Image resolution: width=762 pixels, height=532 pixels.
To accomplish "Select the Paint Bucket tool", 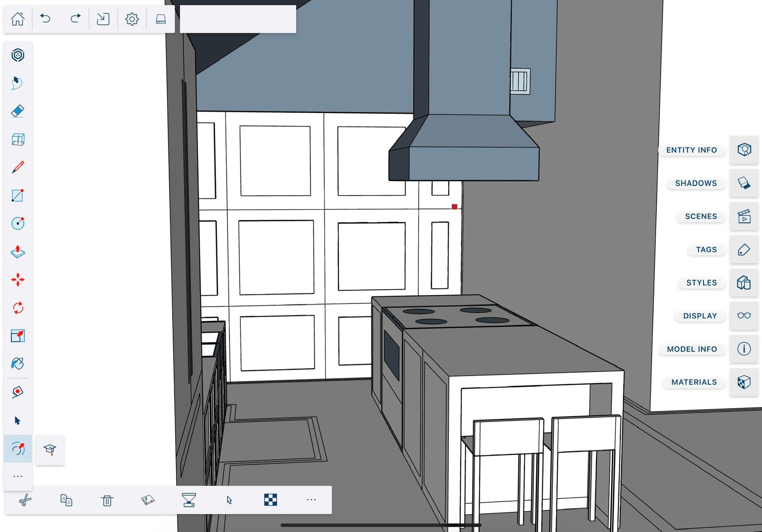I will tap(17, 363).
